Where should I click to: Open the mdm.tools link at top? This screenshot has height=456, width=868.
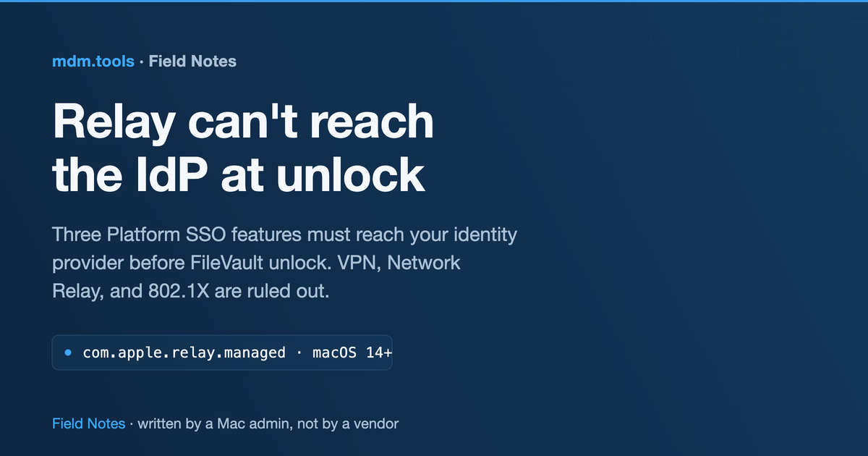click(93, 62)
